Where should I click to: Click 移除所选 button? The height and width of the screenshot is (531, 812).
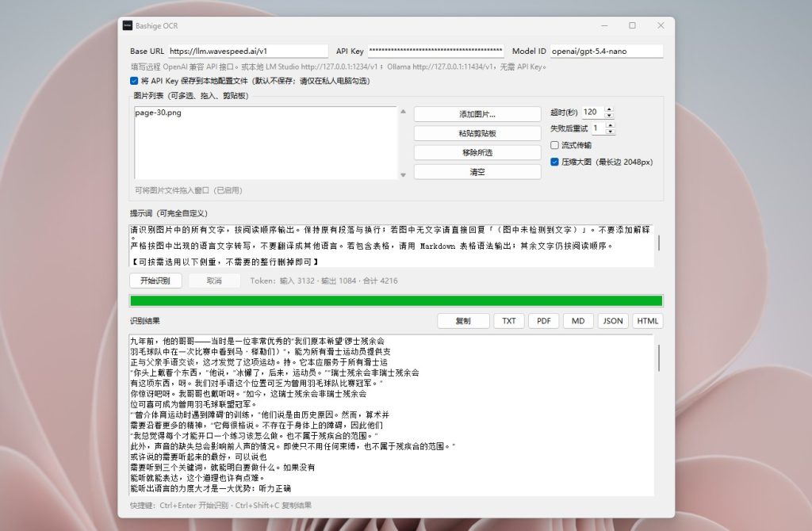477,152
